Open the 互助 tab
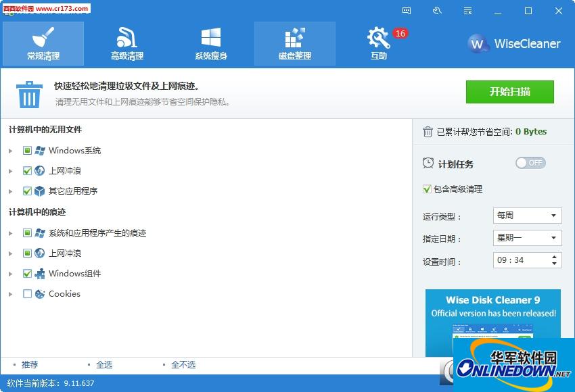Screen dimensions: 575x392 coord(378,44)
